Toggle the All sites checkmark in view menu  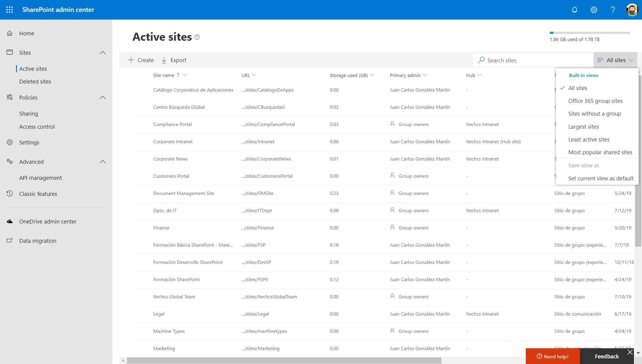563,88
